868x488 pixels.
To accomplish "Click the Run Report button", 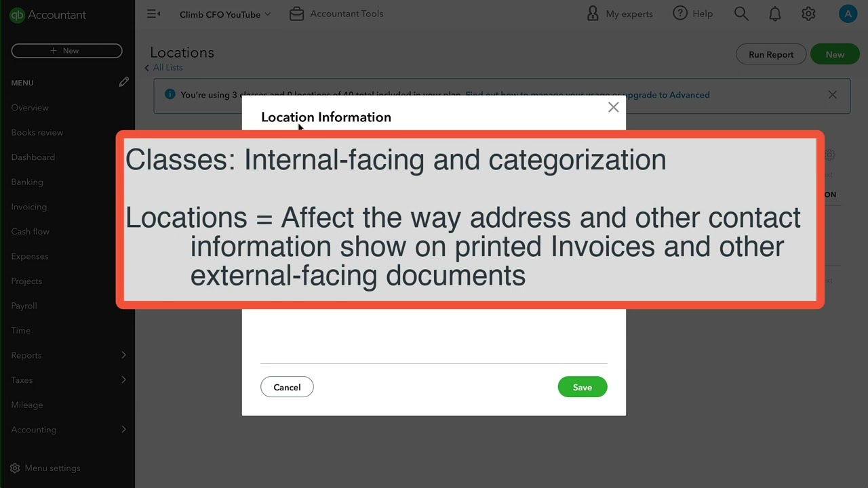I will (771, 54).
